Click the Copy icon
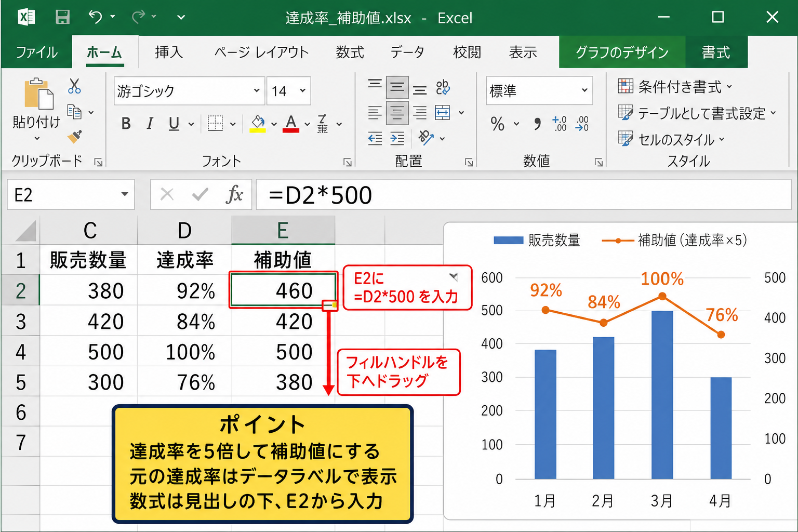798x532 pixels. point(74,112)
